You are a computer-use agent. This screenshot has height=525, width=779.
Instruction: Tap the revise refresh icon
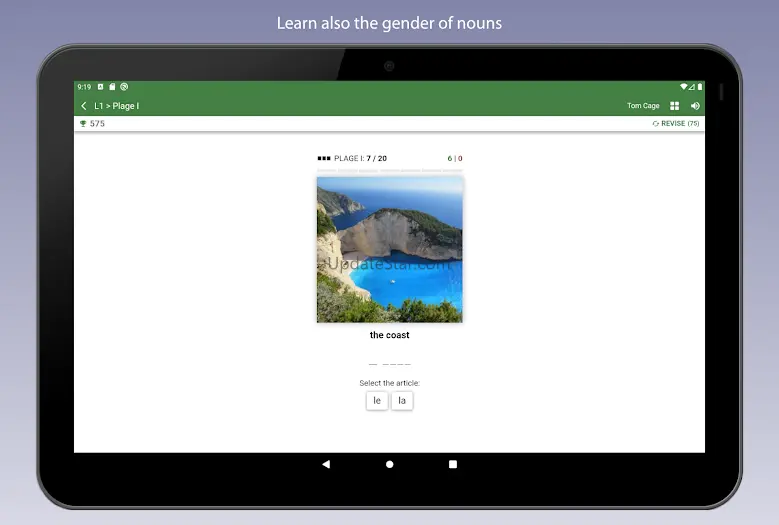(x=655, y=124)
